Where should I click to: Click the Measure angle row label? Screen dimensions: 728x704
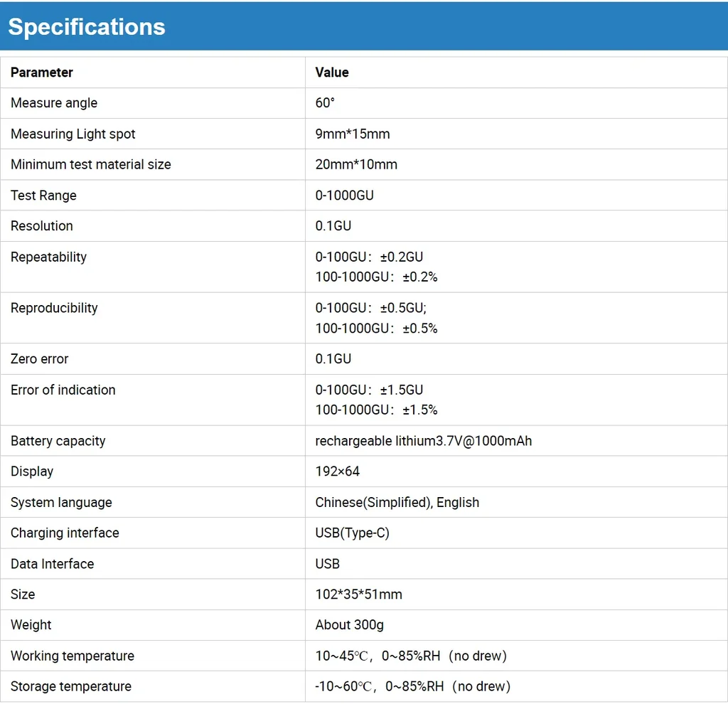coord(54,103)
